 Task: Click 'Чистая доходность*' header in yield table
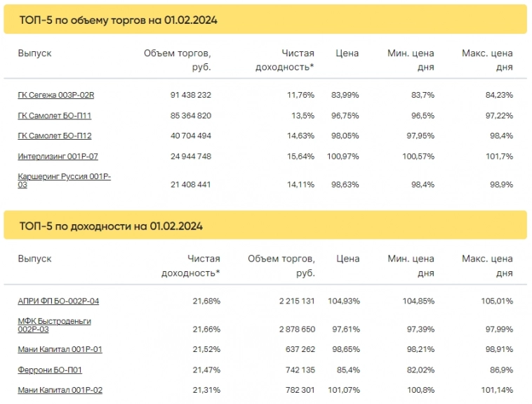(190, 266)
